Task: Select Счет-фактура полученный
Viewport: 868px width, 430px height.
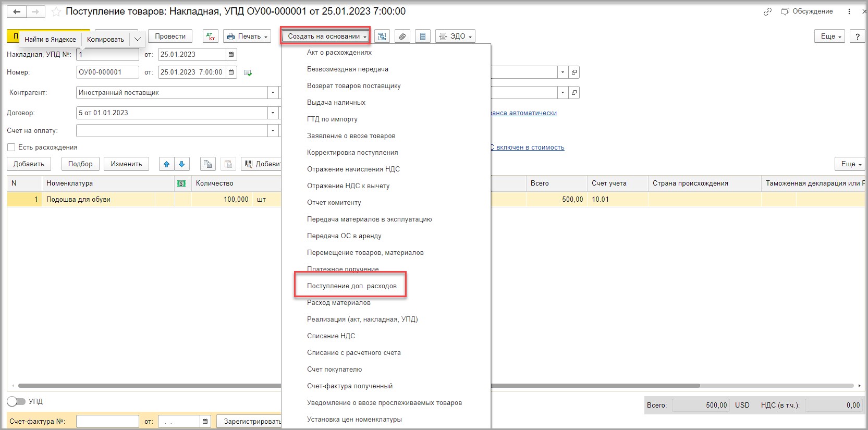Action: (x=350, y=386)
